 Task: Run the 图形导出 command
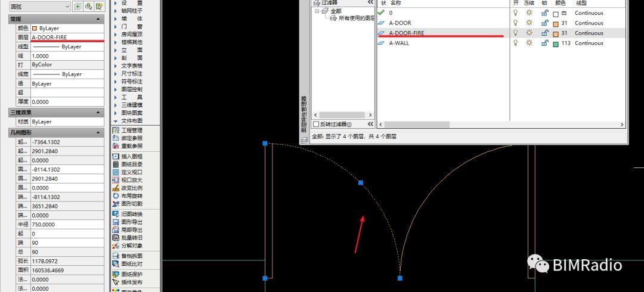coord(128,222)
